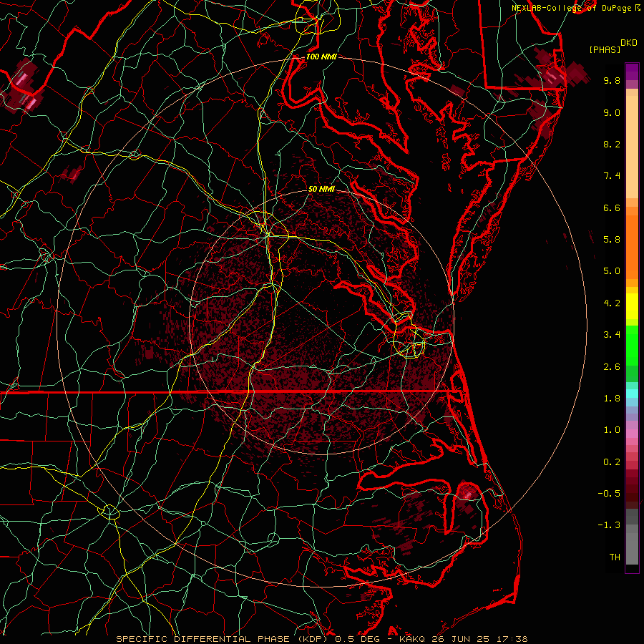
Task: Click the yellow color bar segment
Action: tap(632, 306)
